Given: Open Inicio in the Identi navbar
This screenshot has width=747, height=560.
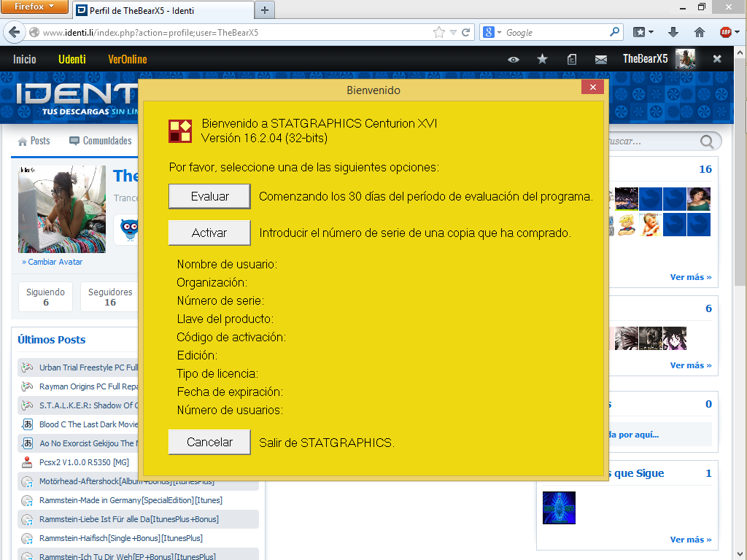Looking at the screenshot, I should [x=25, y=59].
